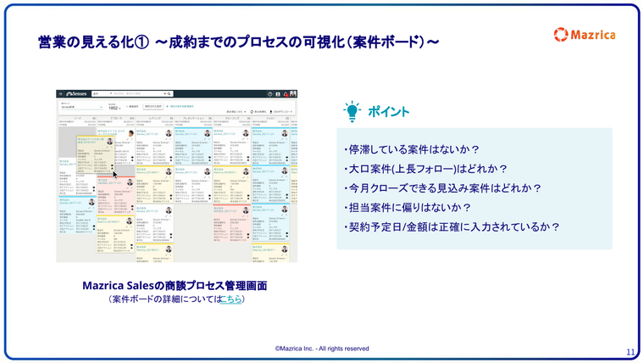
Task: Click the search magnifier icon in Senses
Action: [x=169, y=94]
